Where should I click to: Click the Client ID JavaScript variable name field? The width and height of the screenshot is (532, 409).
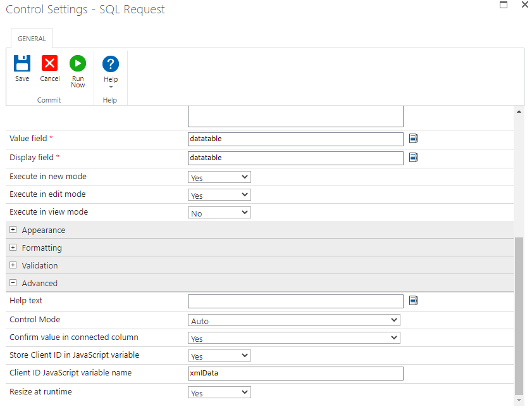[x=295, y=374]
